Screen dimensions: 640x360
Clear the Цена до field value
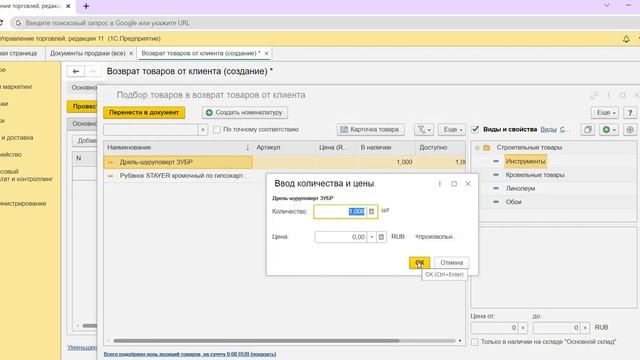point(585,328)
